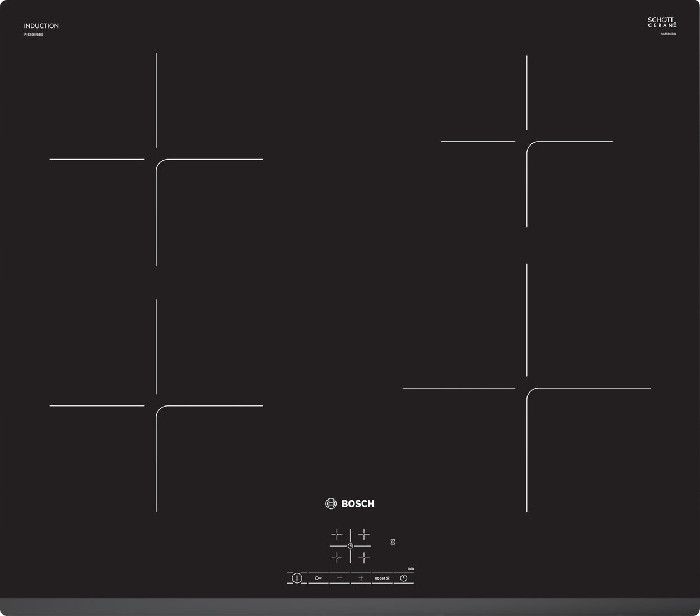
Task: Tap the clock timer key under 'min'
Action: [403, 578]
